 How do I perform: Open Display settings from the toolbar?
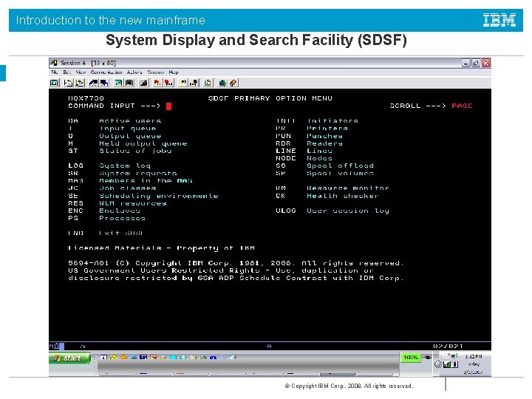pos(118,83)
